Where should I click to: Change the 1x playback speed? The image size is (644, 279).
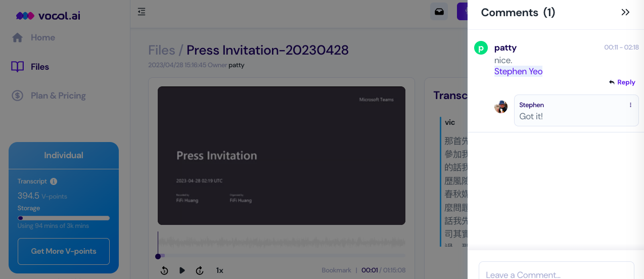click(x=220, y=270)
